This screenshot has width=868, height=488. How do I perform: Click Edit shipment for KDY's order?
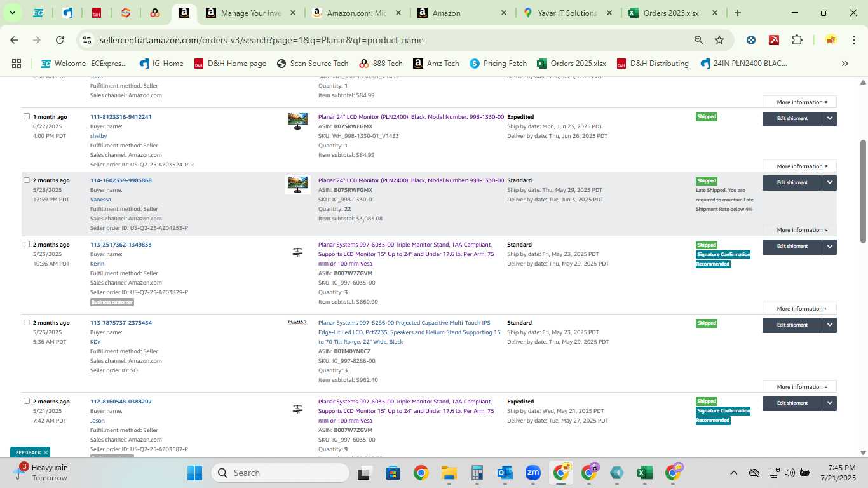(x=792, y=325)
